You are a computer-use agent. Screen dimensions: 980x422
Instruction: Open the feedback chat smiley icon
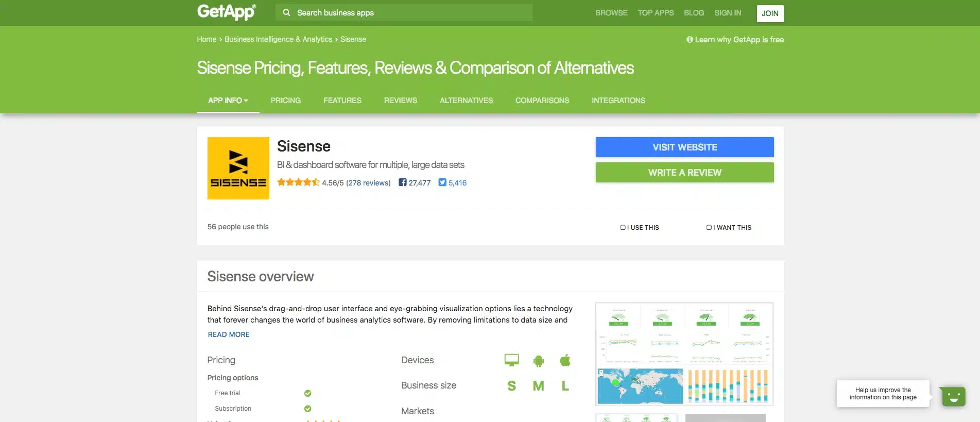coord(953,396)
